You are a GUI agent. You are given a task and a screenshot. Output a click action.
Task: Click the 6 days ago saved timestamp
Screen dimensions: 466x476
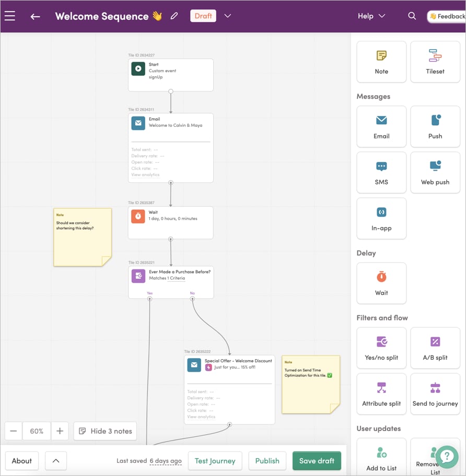pyautogui.click(x=166, y=461)
